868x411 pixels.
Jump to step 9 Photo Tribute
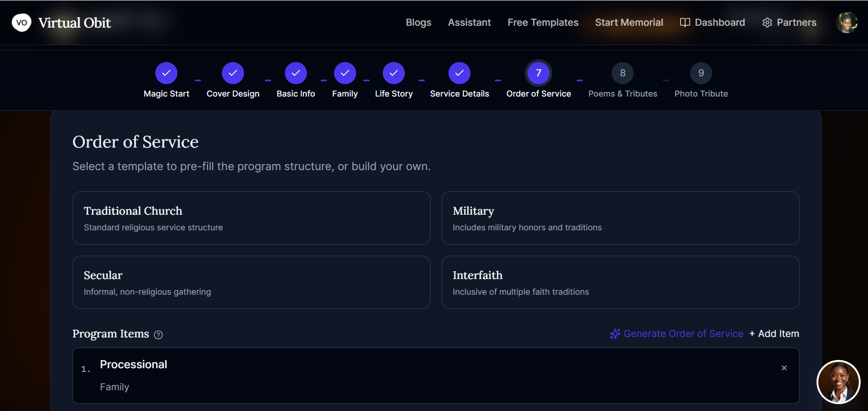(701, 73)
